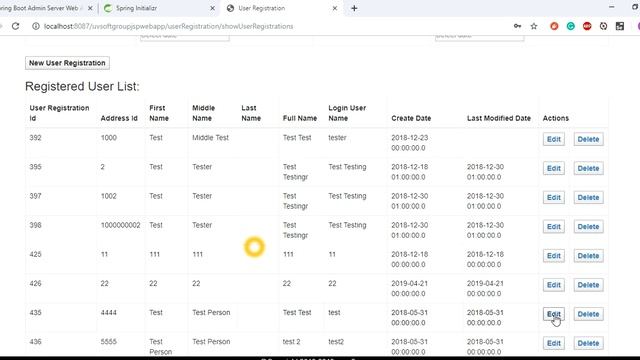
Task: Open a new browser tab
Action: (x=354, y=8)
